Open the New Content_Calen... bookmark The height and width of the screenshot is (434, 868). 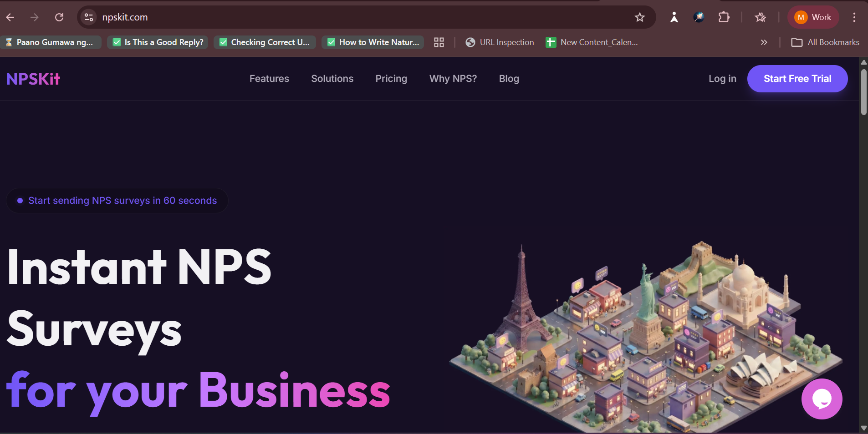[x=592, y=42]
